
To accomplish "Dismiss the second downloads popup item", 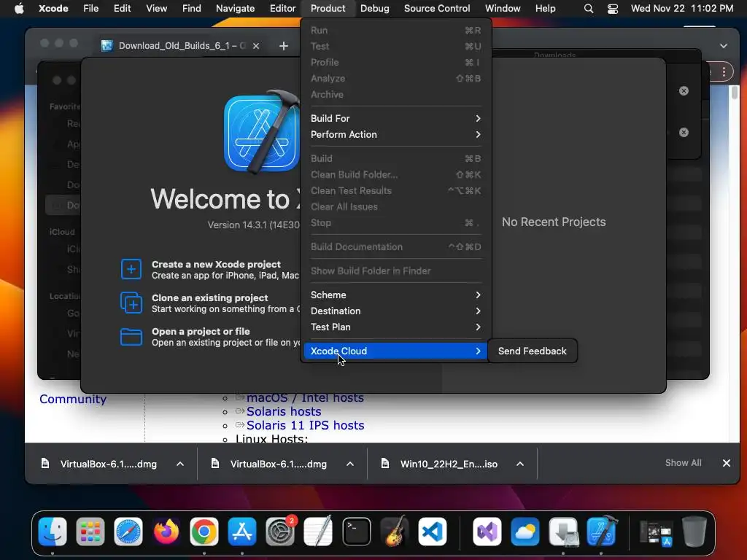I will pos(684,133).
